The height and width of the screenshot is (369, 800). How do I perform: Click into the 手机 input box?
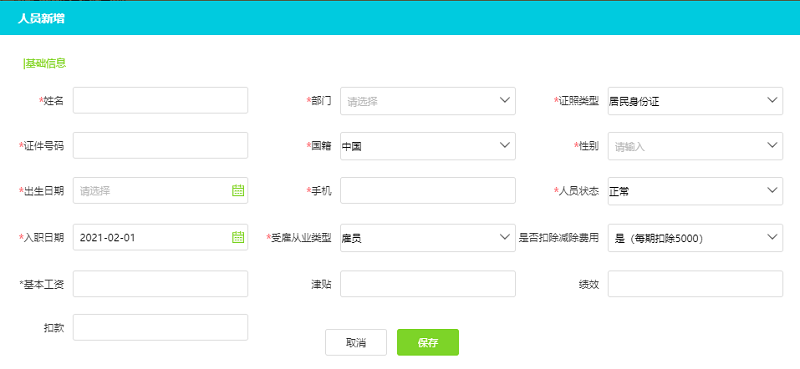428,190
